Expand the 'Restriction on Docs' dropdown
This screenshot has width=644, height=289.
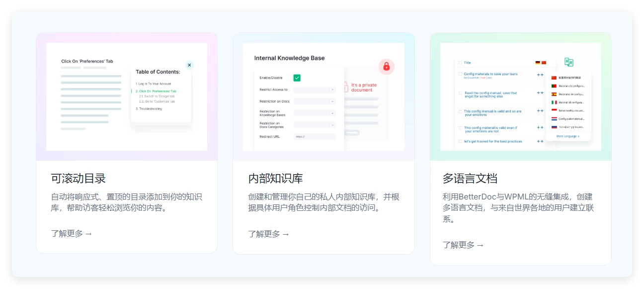(x=314, y=101)
